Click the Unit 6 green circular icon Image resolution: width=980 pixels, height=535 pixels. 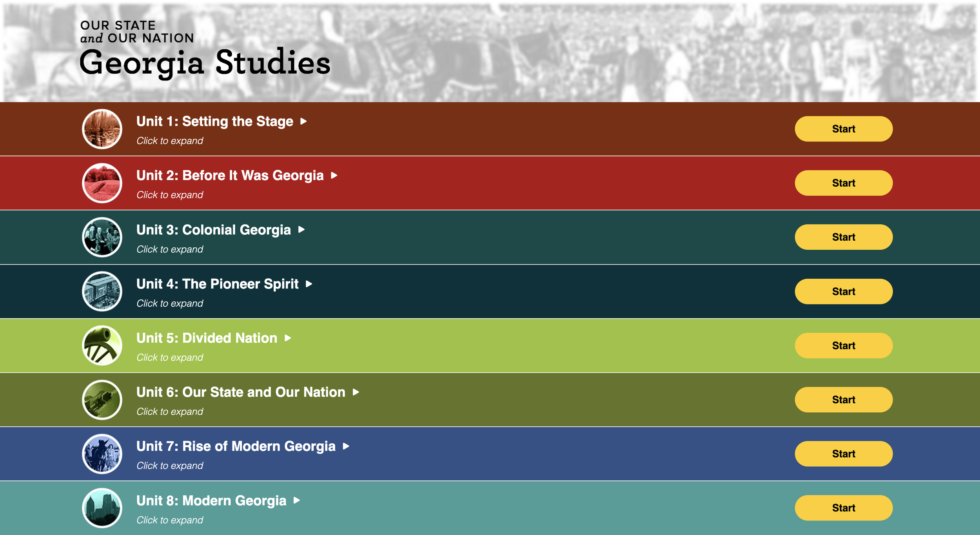pyautogui.click(x=102, y=400)
